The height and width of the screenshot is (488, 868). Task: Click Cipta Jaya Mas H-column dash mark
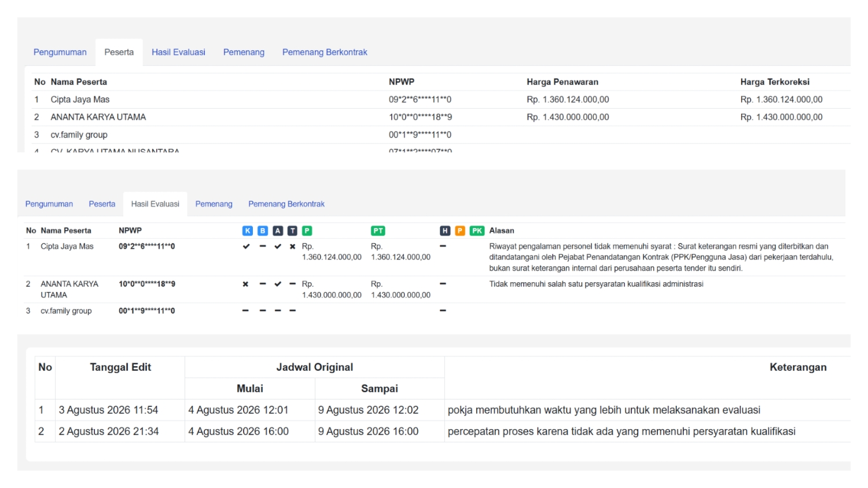pyautogui.click(x=443, y=246)
